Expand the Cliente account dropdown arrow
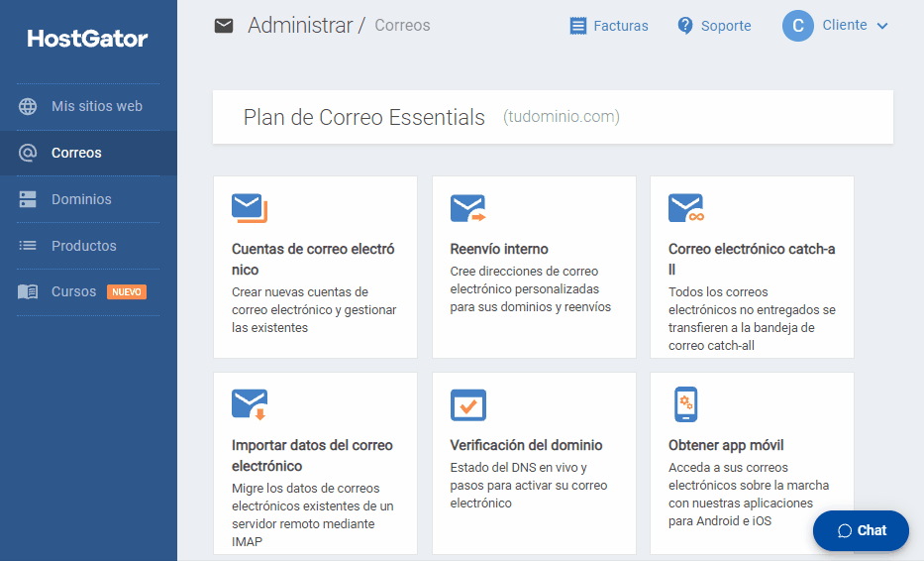Image resolution: width=924 pixels, height=561 pixels. (882, 26)
